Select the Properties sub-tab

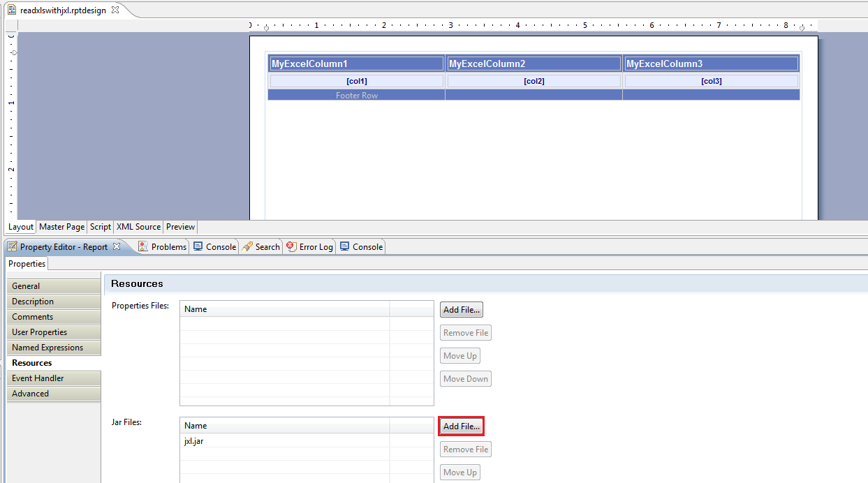pyautogui.click(x=27, y=264)
